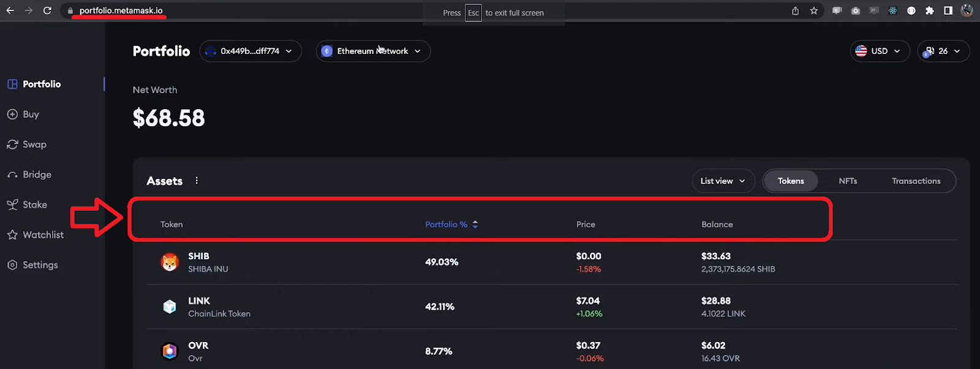Open the chat bubble extension icon
The width and height of the screenshot is (980, 369).
(x=837, y=10)
